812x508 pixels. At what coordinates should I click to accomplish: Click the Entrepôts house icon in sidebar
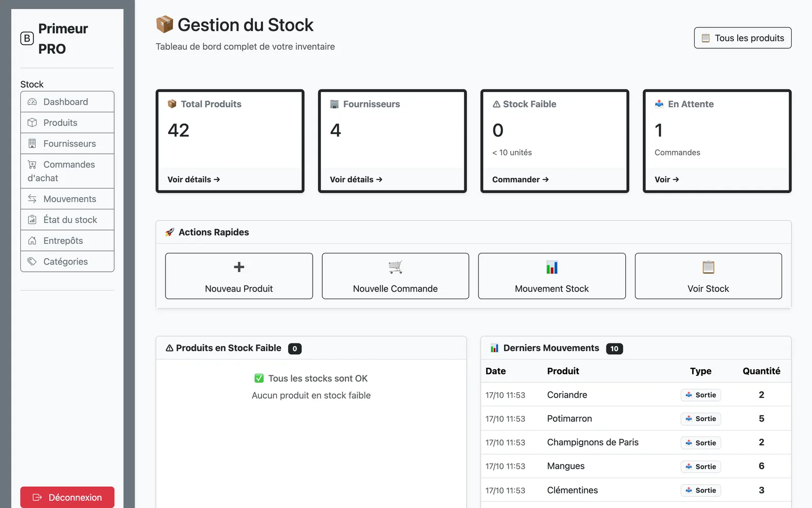[32, 240]
